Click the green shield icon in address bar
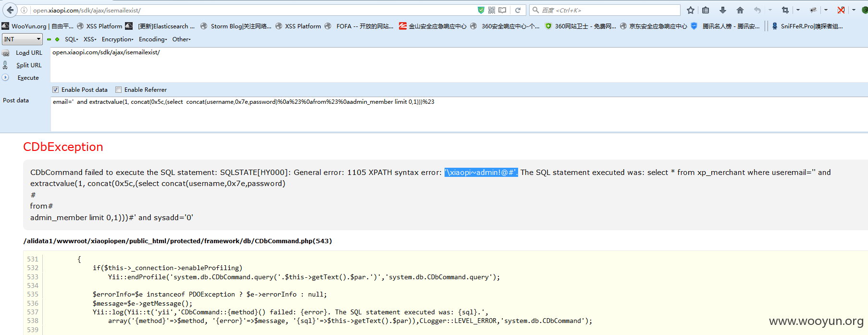868x335 pixels. pos(481,10)
